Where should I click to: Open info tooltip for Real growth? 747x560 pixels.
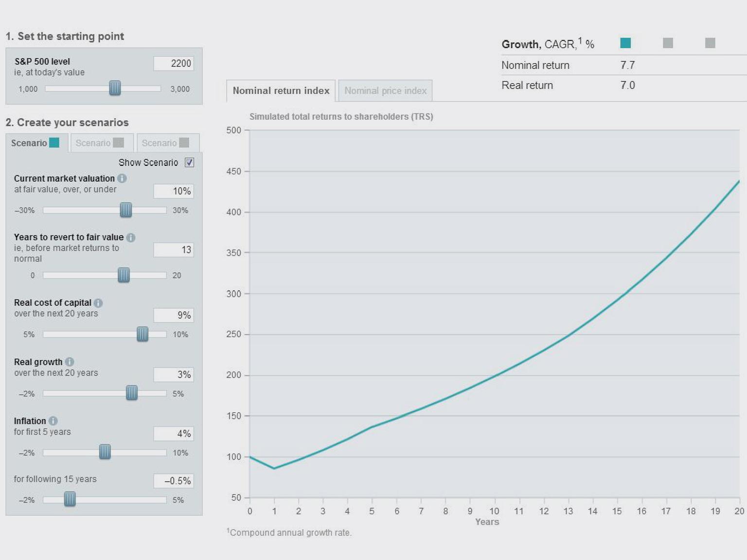70,362
